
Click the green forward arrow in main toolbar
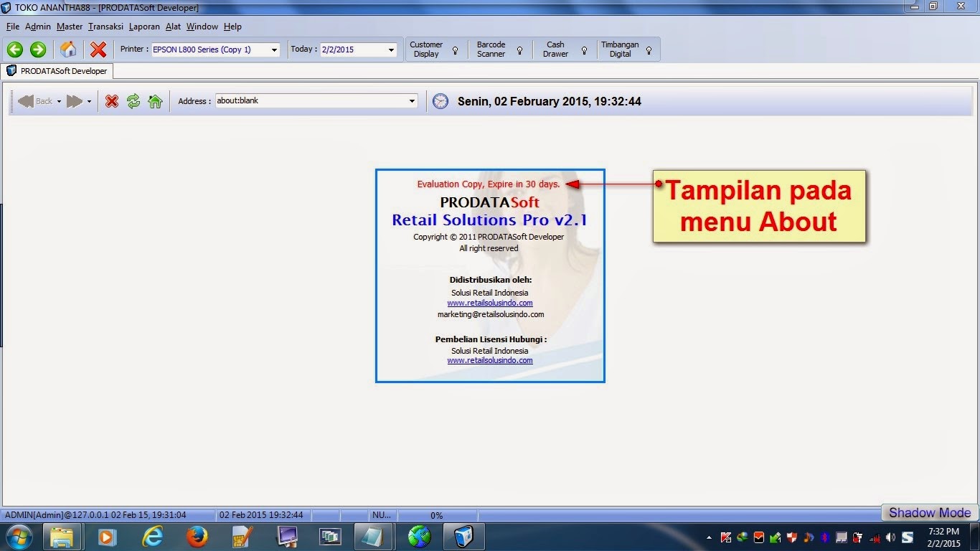[x=38, y=50]
